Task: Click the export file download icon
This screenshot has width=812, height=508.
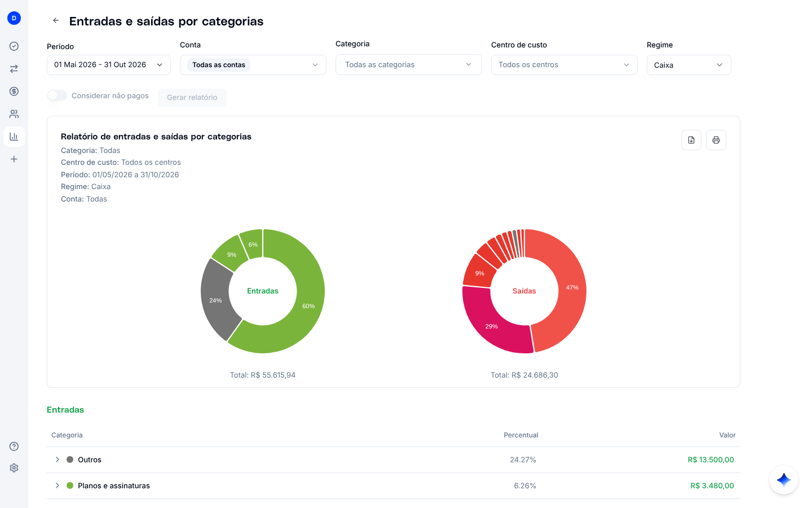Action: click(x=691, y=140)
